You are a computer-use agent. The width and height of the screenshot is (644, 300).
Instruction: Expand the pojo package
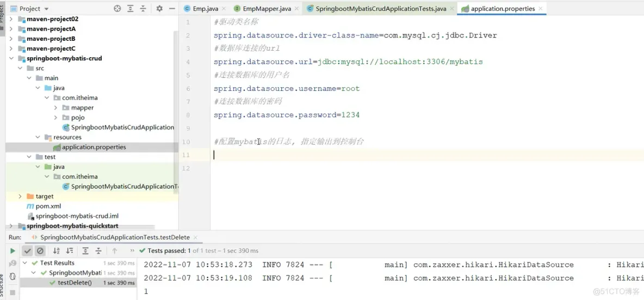[x=55, y=118]
